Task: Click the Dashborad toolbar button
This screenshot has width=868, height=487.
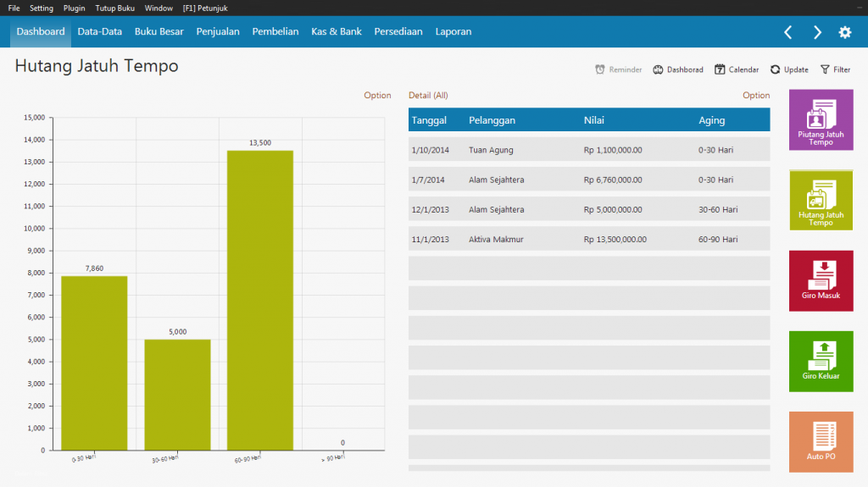Action: click(x=678, y=69)
